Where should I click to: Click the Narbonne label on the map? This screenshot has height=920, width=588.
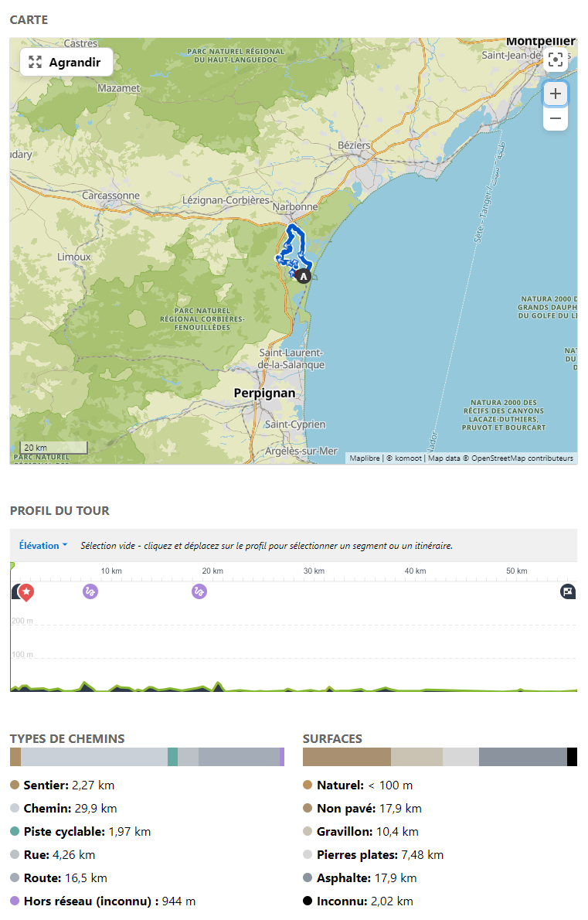[295, 206]
